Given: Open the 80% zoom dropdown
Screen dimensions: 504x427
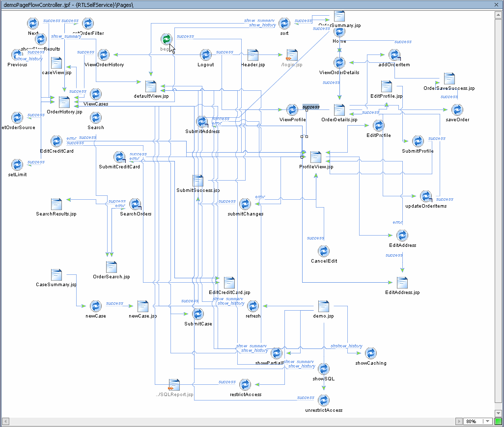Looking at the screenshot, I should (488, 421).
